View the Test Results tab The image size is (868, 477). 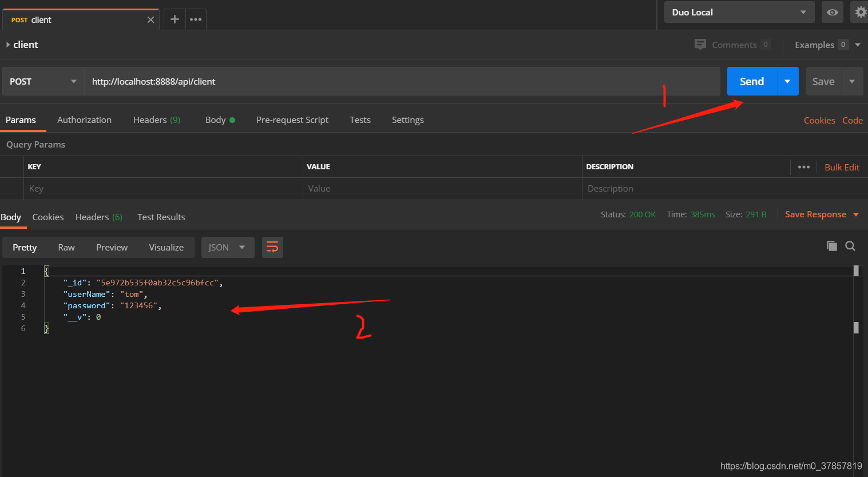(x=161, y=217)
